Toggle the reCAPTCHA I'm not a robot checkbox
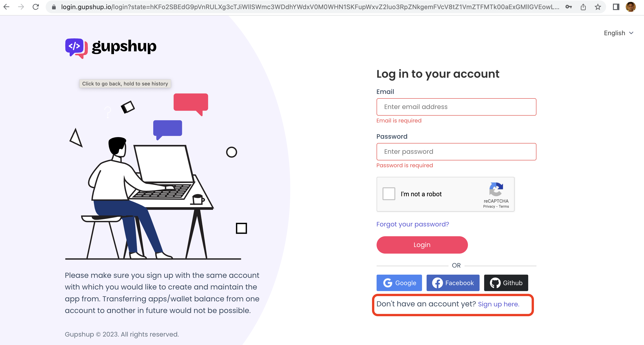 click(389, 194)
